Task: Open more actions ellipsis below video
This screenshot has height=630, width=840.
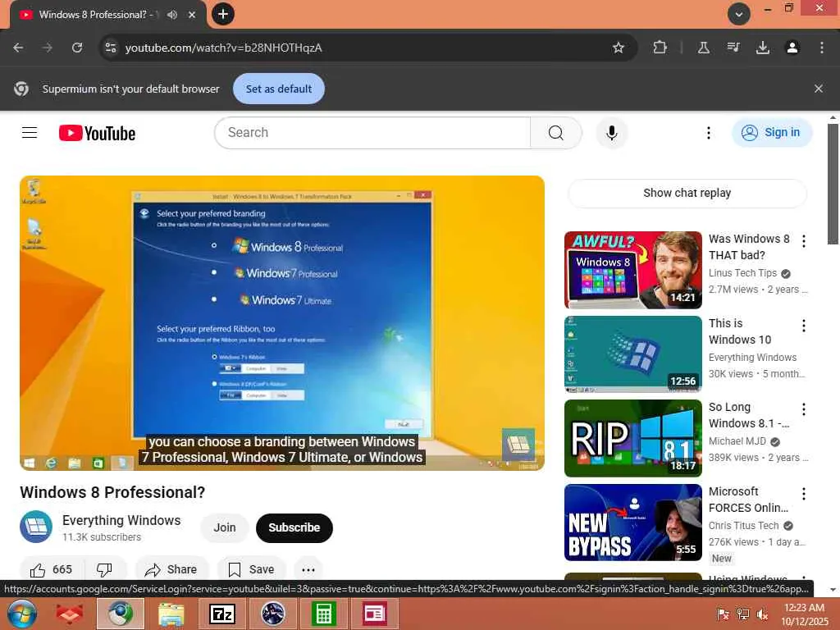Action: [x=308, y=569]
